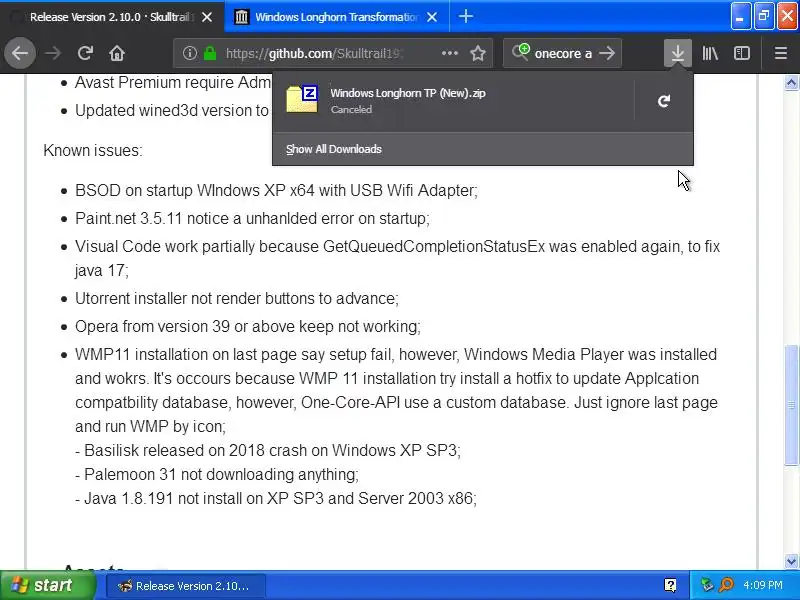The width and height of the screenshot is (800, 600).
Task: Click the help question mark taskbar icon
Action: coord(670,585)
